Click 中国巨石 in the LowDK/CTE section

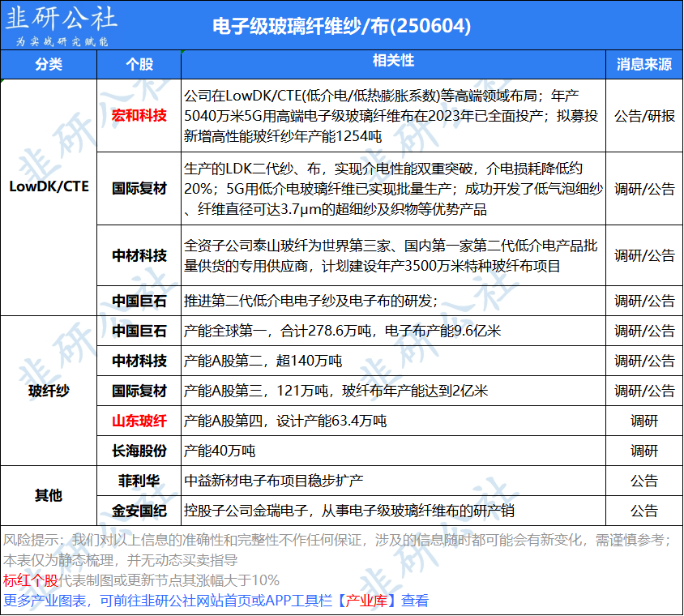click(139, 301)
